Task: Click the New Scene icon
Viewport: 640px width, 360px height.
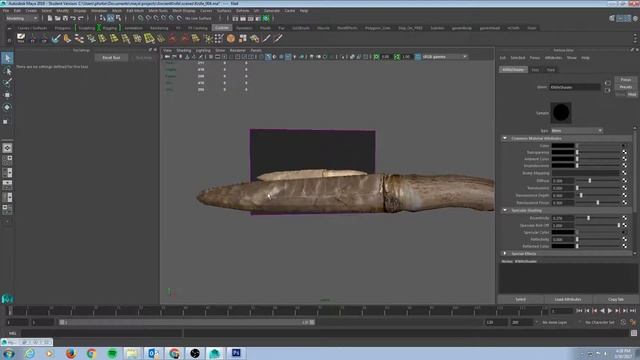Action: click(x=49, y=18)
